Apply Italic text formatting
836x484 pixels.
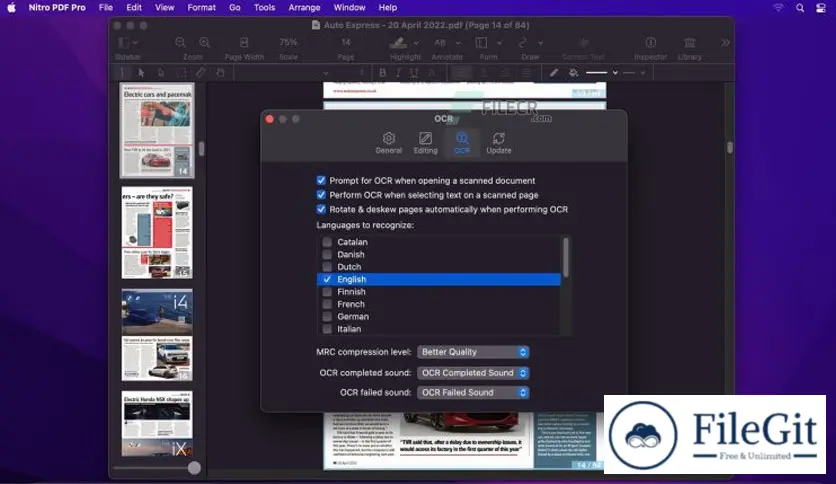[398, 73]
